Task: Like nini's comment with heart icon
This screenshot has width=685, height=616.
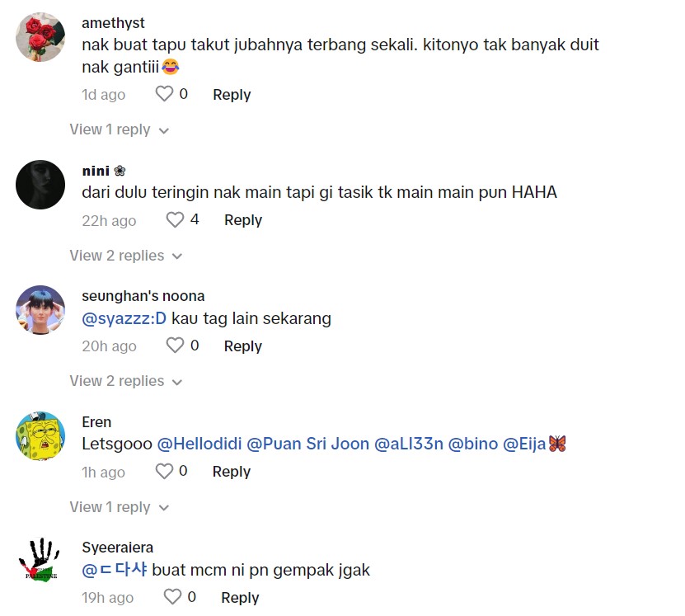Action: (x=176, y=219)
